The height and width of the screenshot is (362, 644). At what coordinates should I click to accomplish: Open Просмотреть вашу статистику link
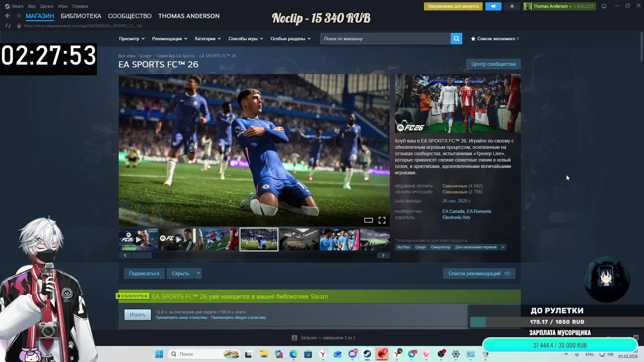[182, 318]
